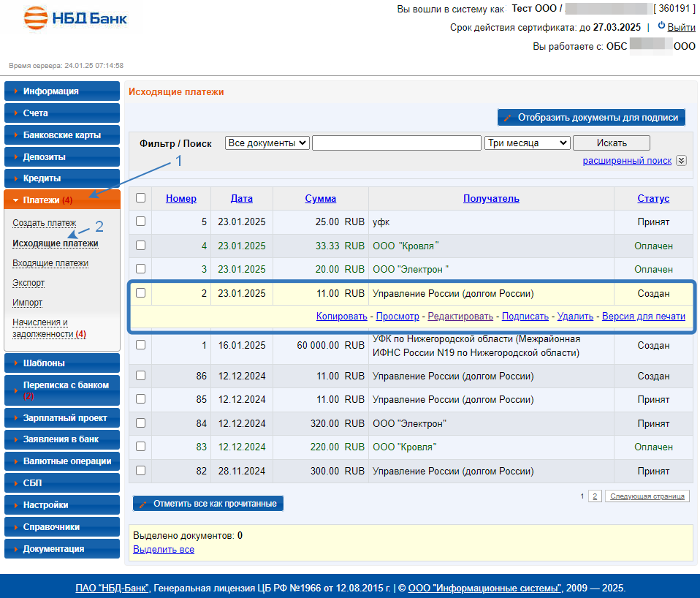This screenshot has width=700, height=598.
Task: Click the Подписать link for payment 2
Action: (x=525, y=317)
